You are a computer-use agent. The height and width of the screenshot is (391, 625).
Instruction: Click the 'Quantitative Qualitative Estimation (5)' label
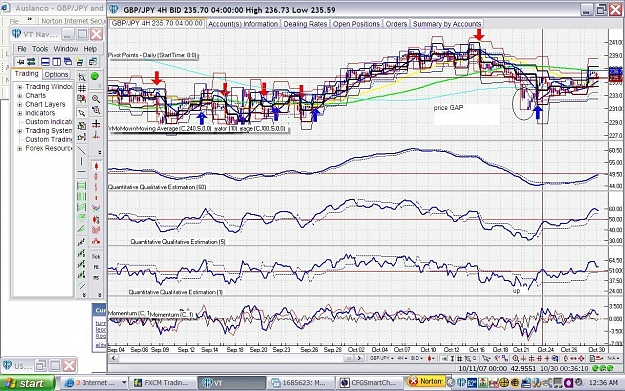[x=178, y=242]
